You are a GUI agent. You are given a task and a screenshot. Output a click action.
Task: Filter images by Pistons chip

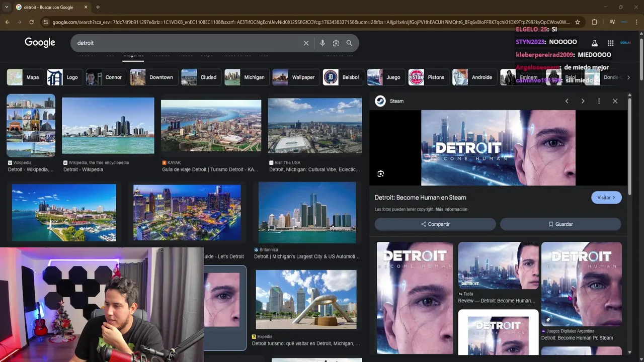[428, 77]
